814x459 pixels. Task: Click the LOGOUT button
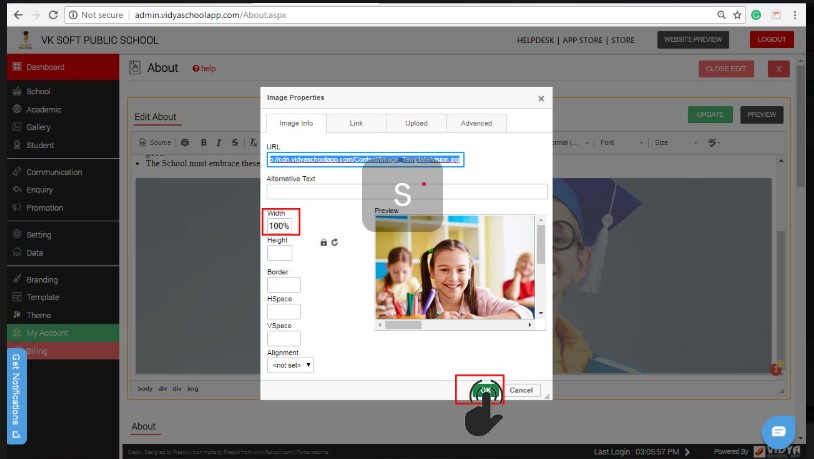771,39
